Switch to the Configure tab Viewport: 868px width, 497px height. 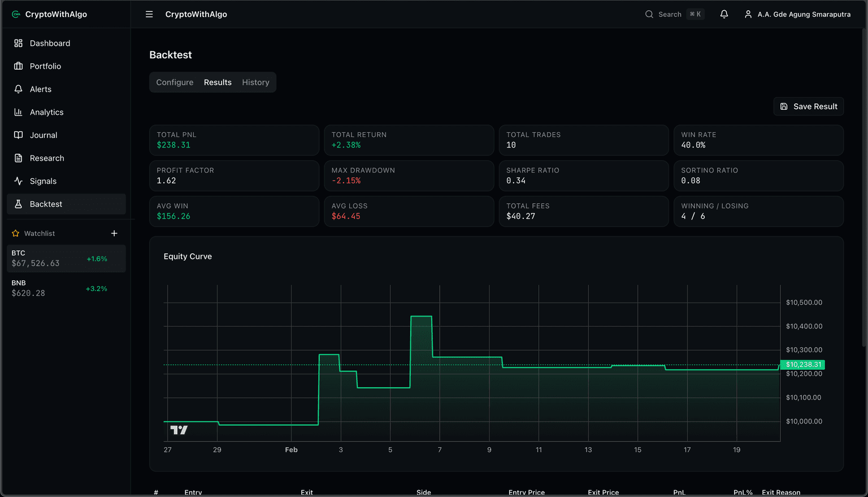click(174, 82)
